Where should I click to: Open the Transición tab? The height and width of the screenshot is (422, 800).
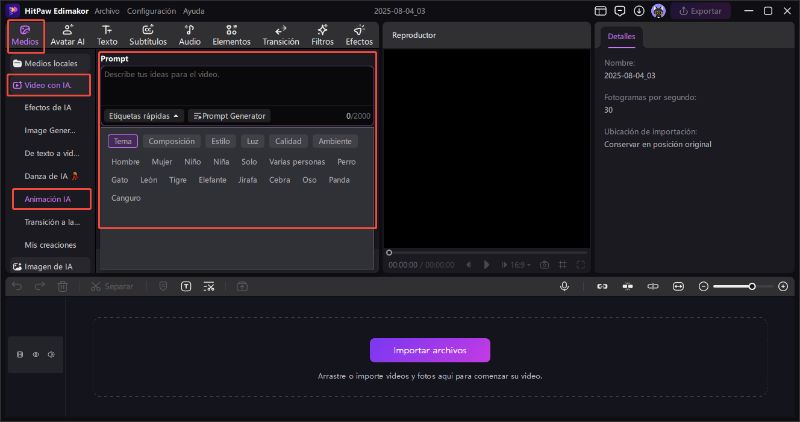click(x=281, y=36)
